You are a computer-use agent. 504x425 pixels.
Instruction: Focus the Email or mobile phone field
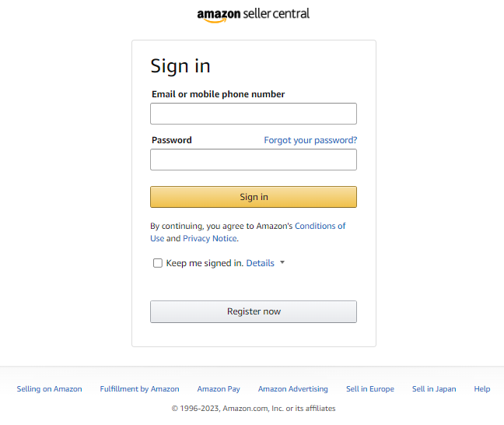tap(254, 114)
